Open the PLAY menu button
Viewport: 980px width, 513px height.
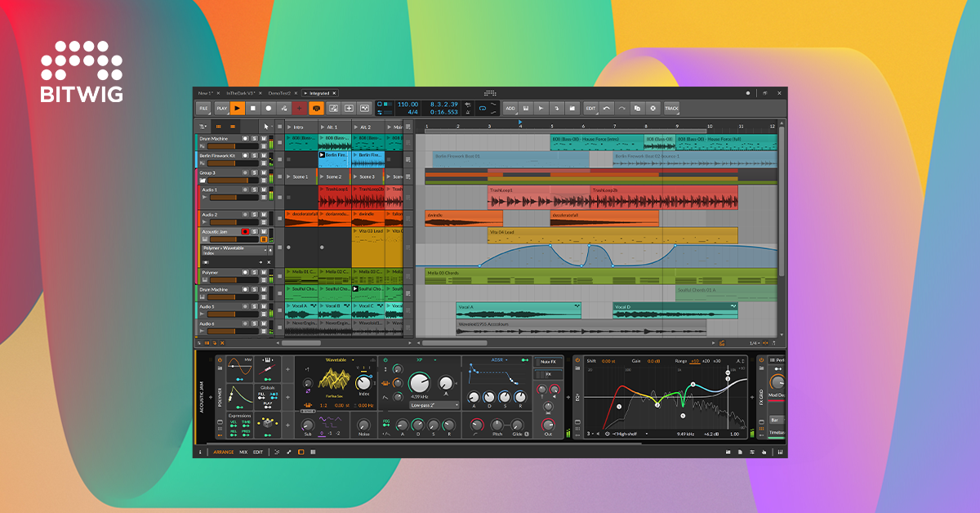coord(221,108)
